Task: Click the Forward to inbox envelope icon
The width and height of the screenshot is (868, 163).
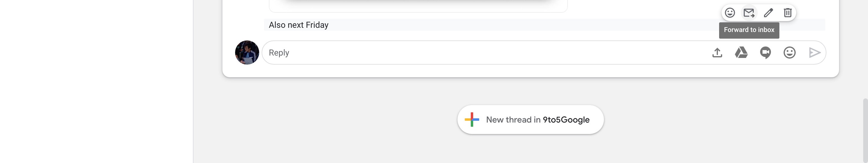Action: 749,13
